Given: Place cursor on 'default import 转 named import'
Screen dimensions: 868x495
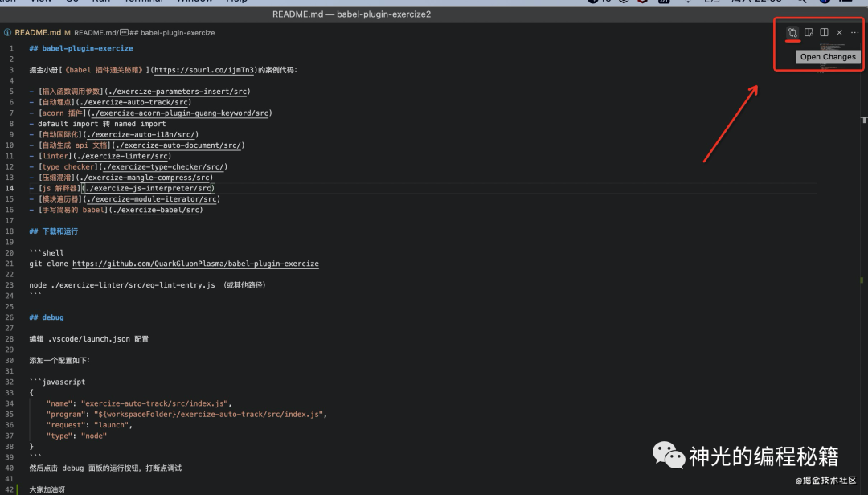Looking at the screenshot, I should point(102,124).
